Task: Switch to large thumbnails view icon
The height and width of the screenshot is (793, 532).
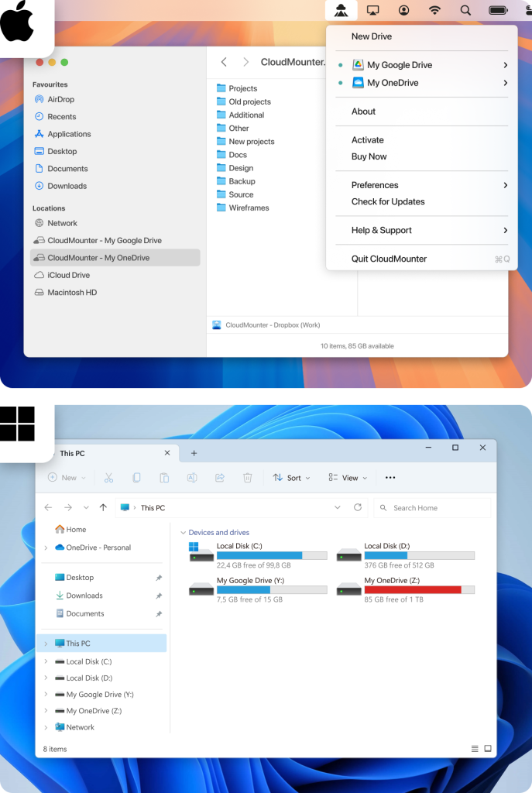Action: (488, 749)
